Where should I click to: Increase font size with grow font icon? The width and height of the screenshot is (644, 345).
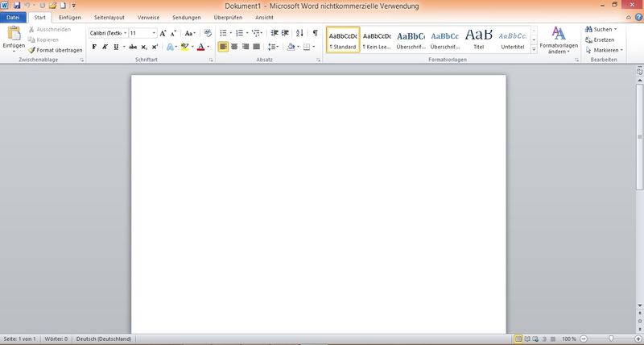coord(163,33)
